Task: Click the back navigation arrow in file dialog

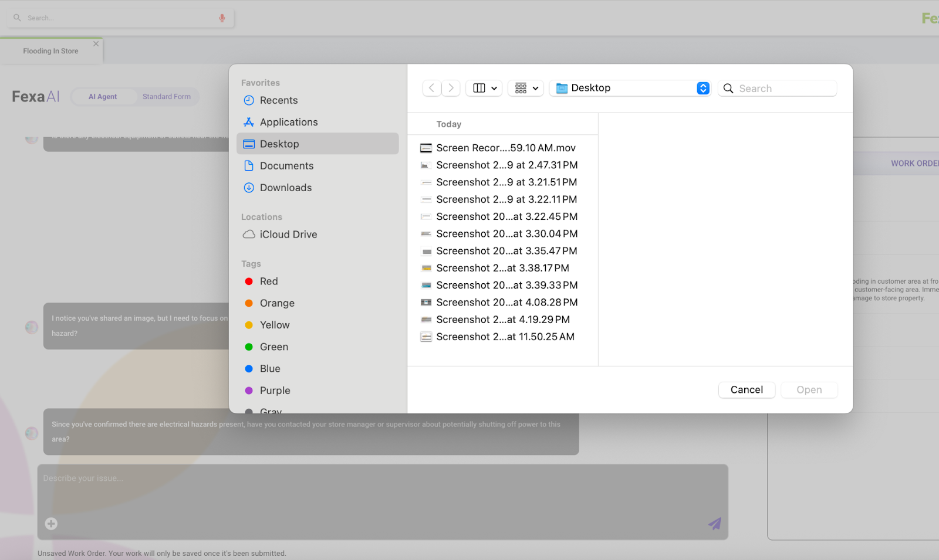Action: pos(431,88)
